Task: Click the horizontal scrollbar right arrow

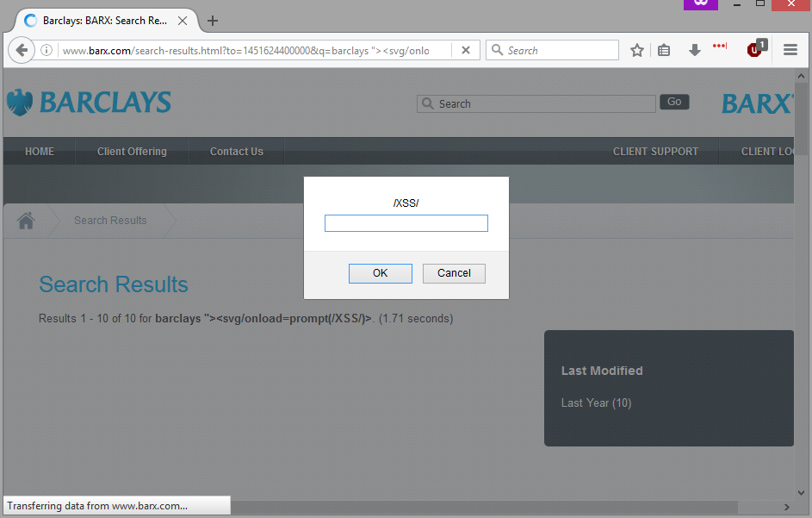Action: 787,507
